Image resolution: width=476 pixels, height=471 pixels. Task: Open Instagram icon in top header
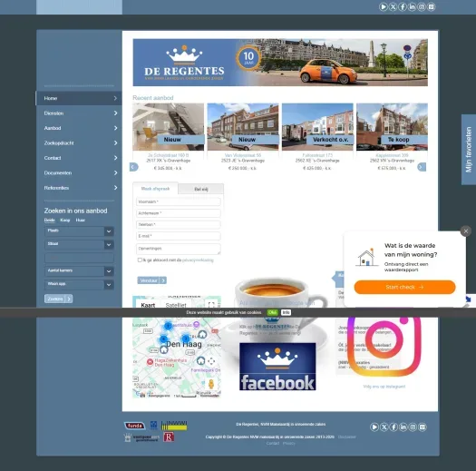[422, 6]
